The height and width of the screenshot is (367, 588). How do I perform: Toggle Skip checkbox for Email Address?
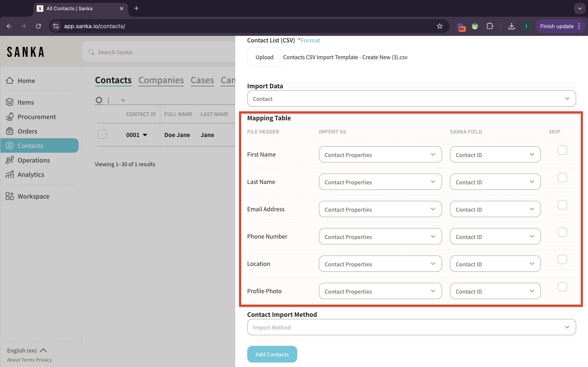point(562,205)
